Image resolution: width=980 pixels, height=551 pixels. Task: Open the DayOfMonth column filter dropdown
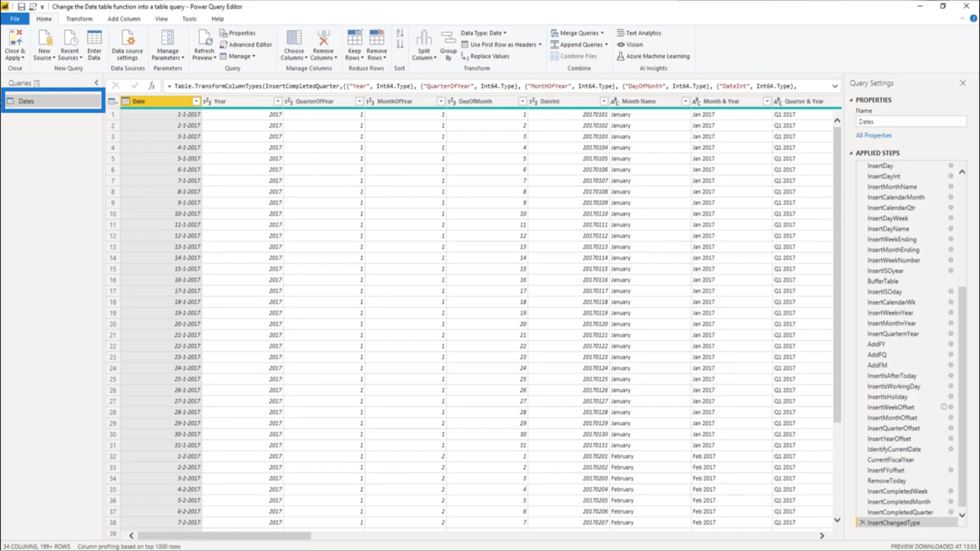point(522,101)
